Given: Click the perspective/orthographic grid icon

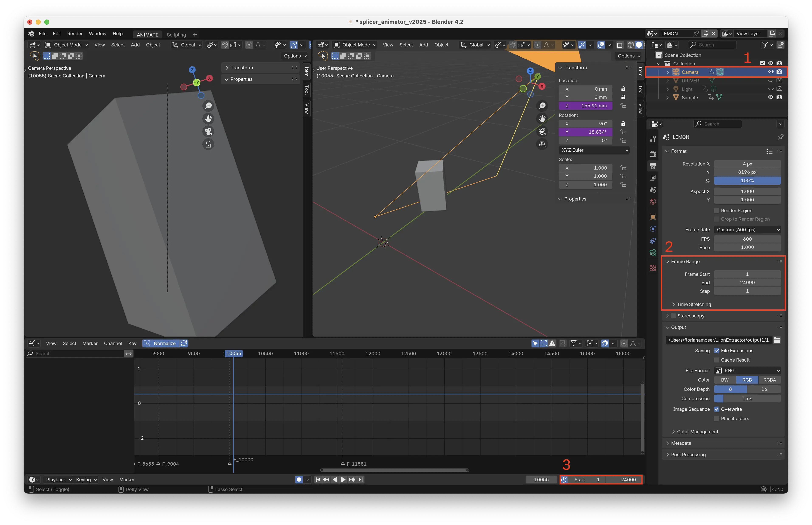Looking at the screenshot, I should tap(542, 144).
